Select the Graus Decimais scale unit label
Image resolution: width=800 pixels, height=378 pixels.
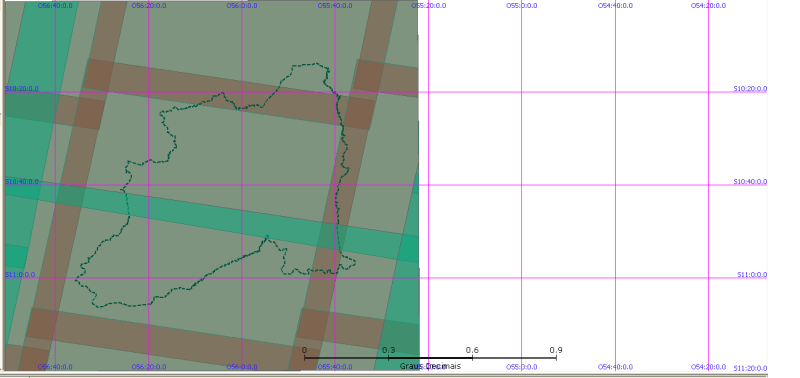(x=430, y=366)
